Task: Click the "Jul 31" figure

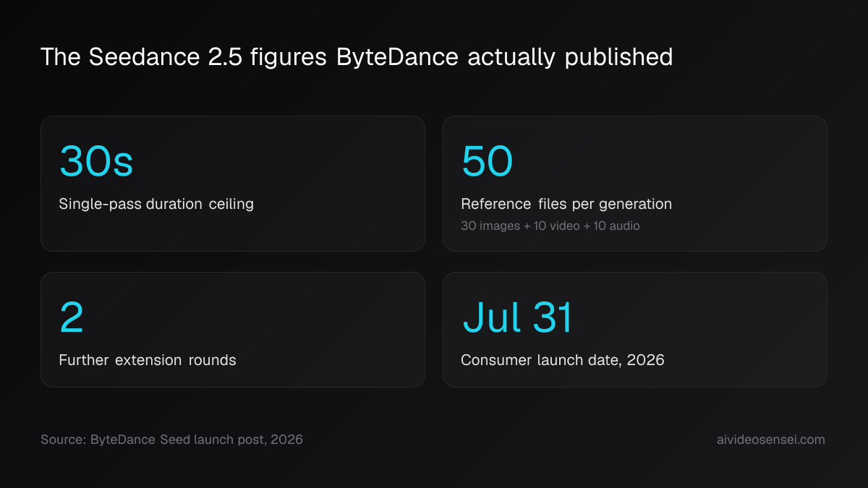Action: click(518, 317)
